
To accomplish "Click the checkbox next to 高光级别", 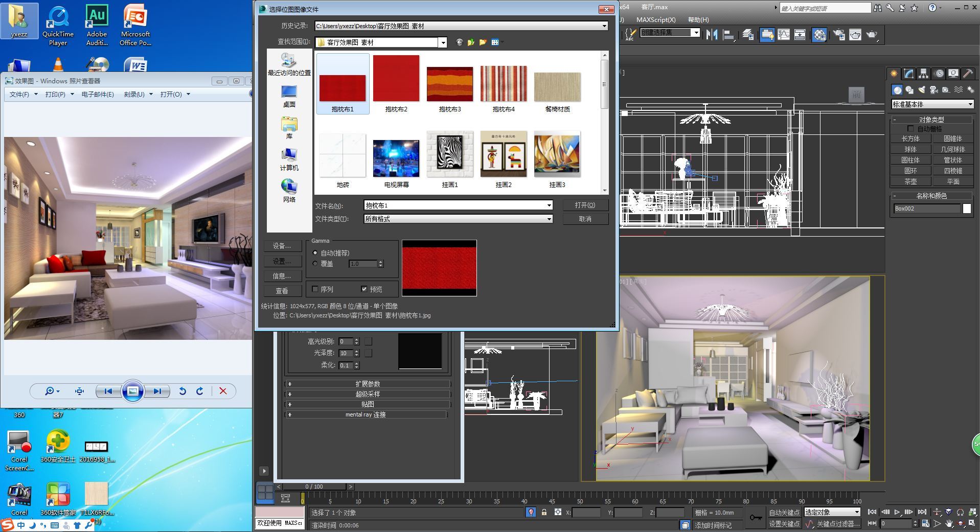I will click(x=368, y=341).
